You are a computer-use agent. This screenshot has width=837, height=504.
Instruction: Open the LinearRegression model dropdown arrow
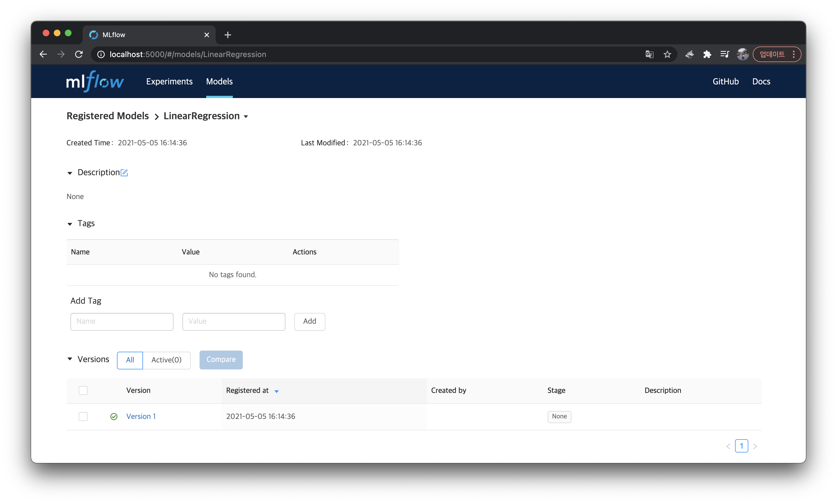[x=246, y=116]
